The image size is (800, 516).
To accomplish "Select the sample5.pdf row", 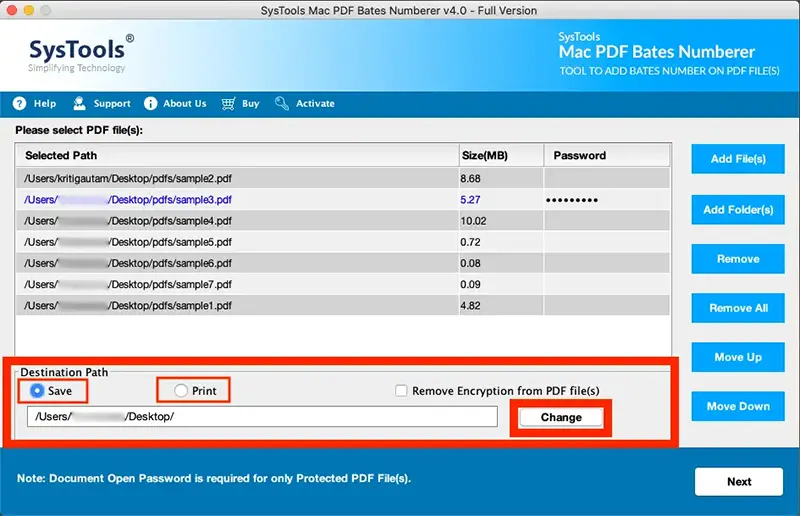I will pyautogui.click(x=343, y=242).
